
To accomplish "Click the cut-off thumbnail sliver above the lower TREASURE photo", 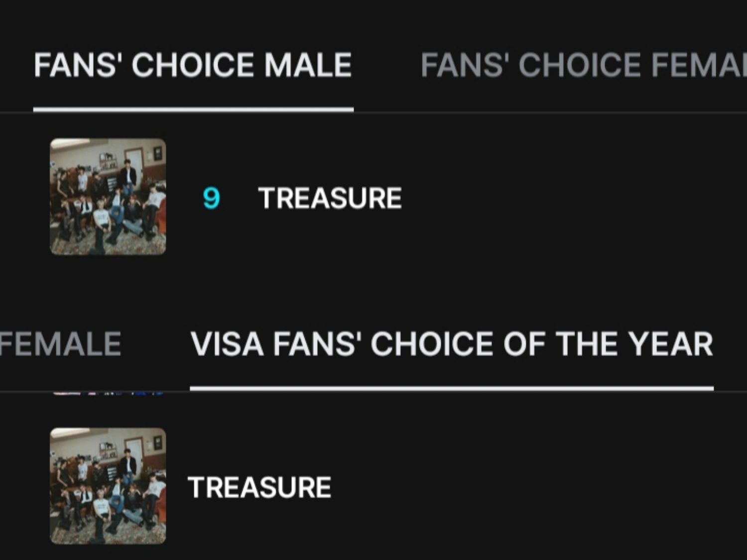I will 108,394.
